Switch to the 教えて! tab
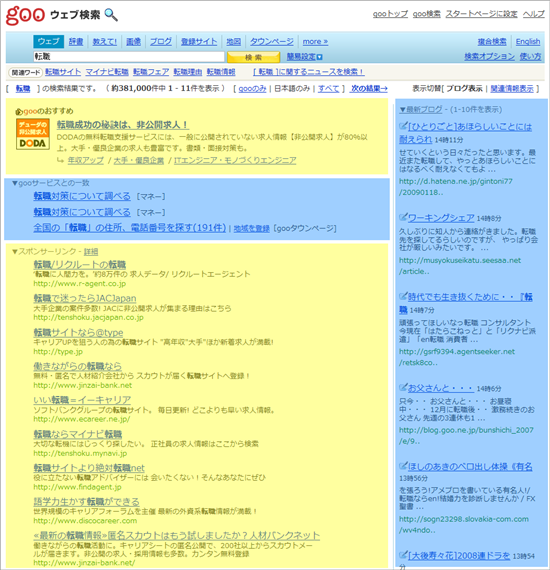 tap(105, 41)
